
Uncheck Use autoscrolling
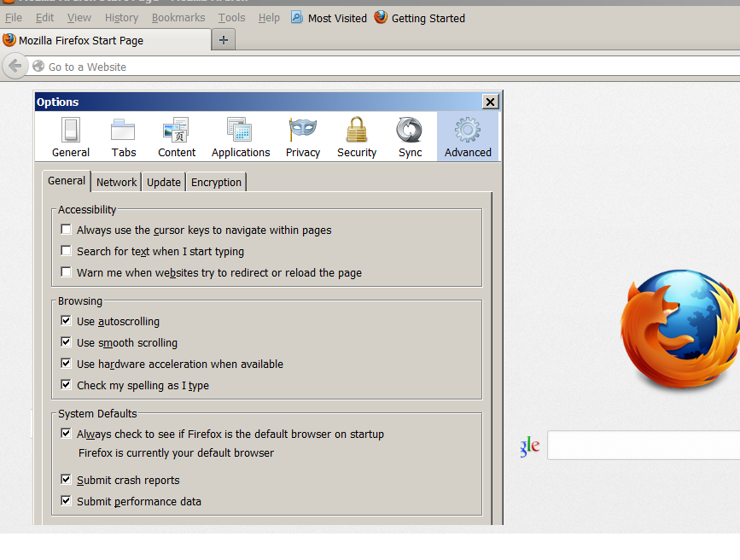coord(66,321)
